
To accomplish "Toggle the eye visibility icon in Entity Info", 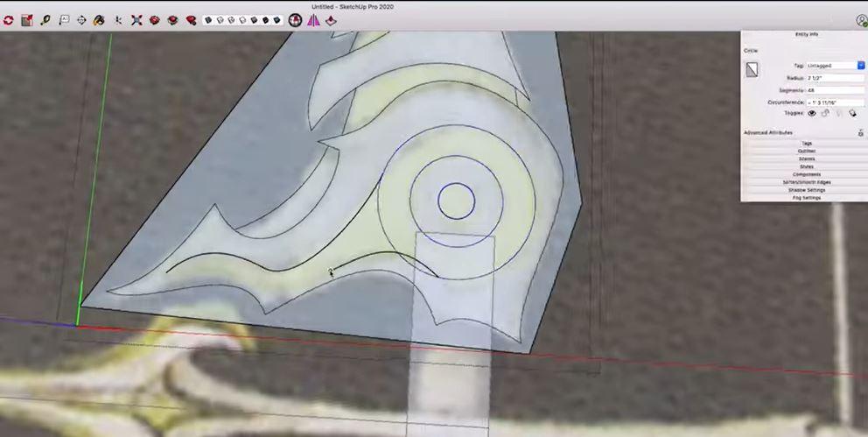I will [811, 113].
